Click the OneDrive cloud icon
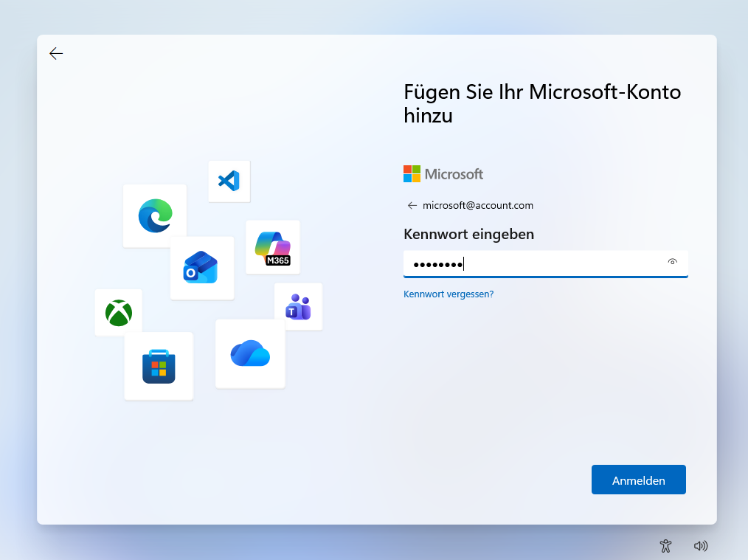 (249, 353)
